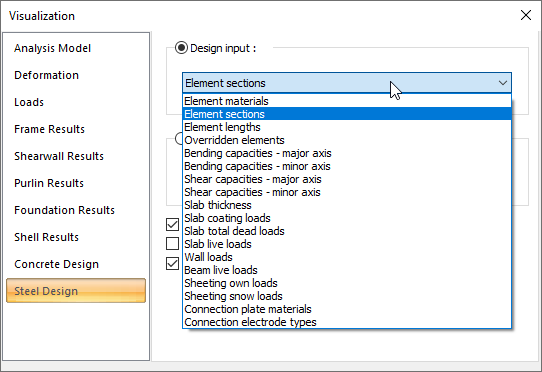This screenshot has height=372, width=542.
Task: Choose Slab coating loads option
Action: (347, 218)
